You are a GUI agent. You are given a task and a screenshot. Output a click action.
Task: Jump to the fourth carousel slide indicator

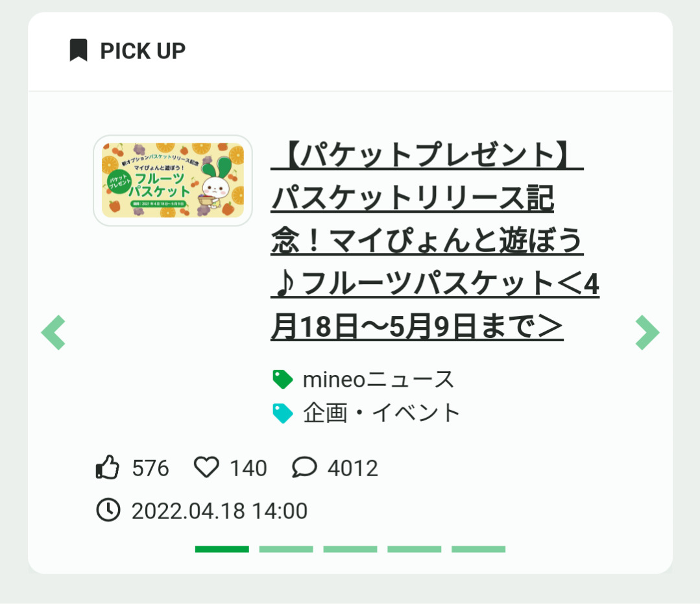point(415,550)
